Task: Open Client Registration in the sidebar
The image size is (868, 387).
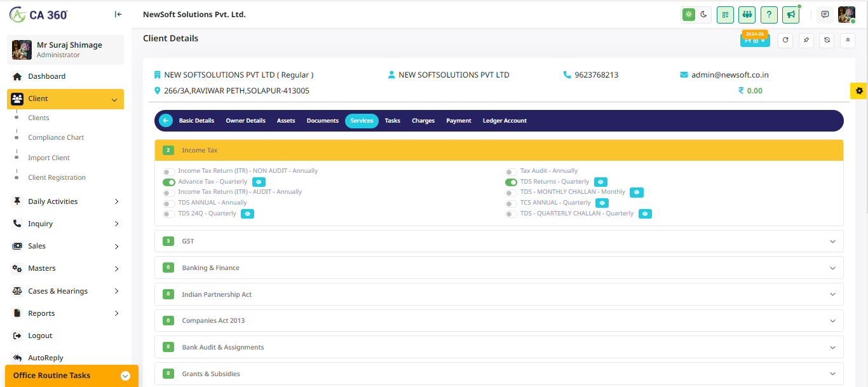Action: [x=57, y=178]
